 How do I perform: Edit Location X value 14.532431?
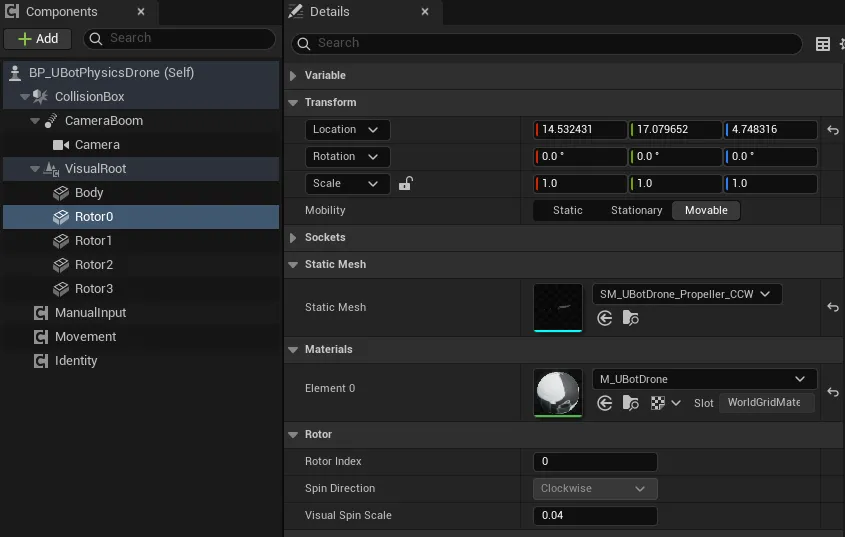[x=580, y=129]
